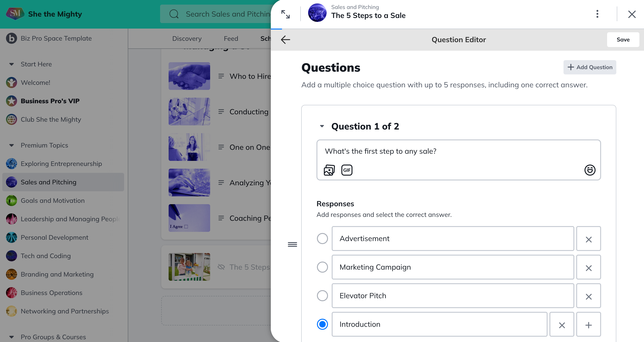This screenshot has width=644, height=342.
Task: Open the Feed tab
Action: click(231, 38)
